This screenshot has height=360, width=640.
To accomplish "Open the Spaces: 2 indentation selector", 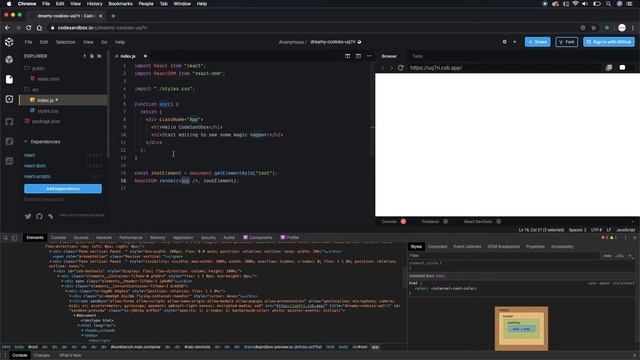I will pyautogui.click(x=577, y=230).
